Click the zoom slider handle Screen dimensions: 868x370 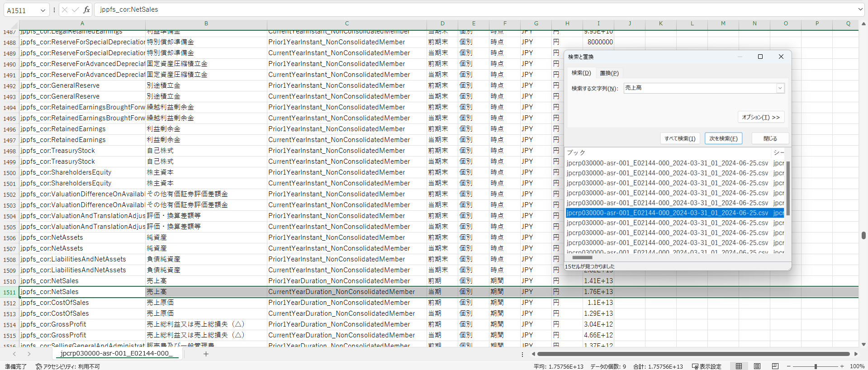(816, 366)
